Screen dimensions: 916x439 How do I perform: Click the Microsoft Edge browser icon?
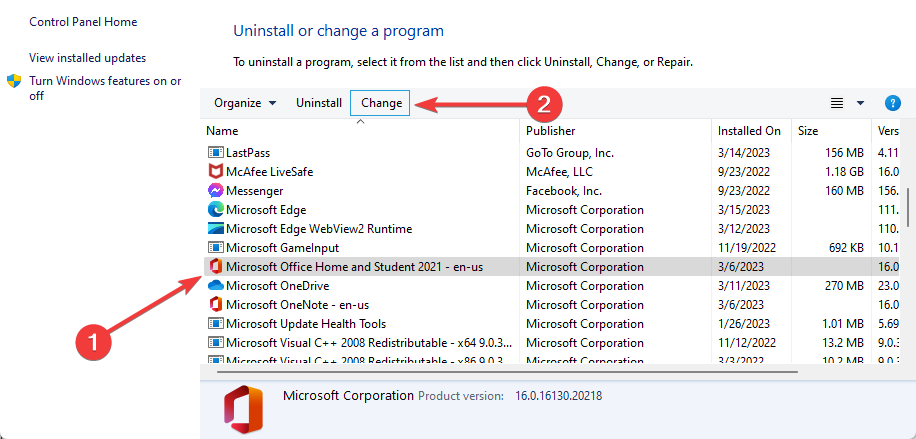[x=216, y=209]
